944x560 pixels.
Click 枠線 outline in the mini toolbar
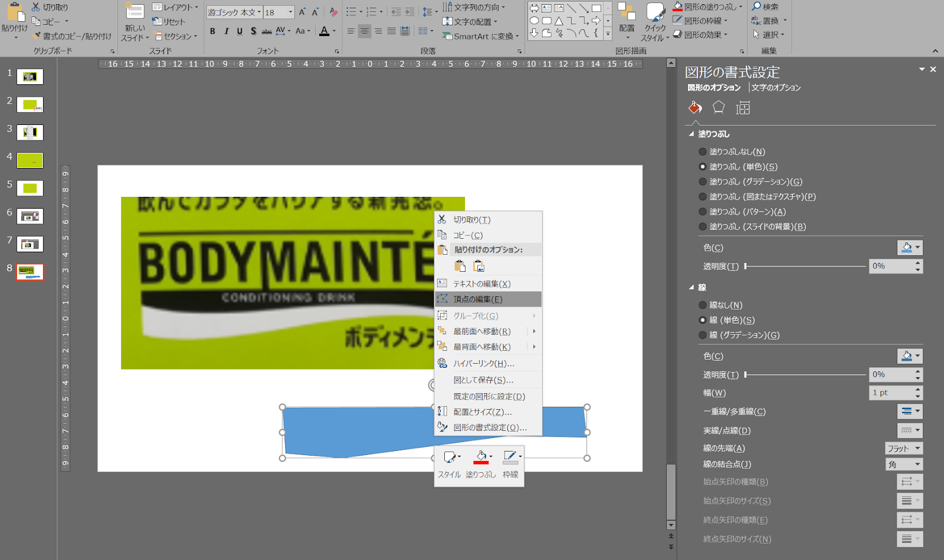pos(510,465)
